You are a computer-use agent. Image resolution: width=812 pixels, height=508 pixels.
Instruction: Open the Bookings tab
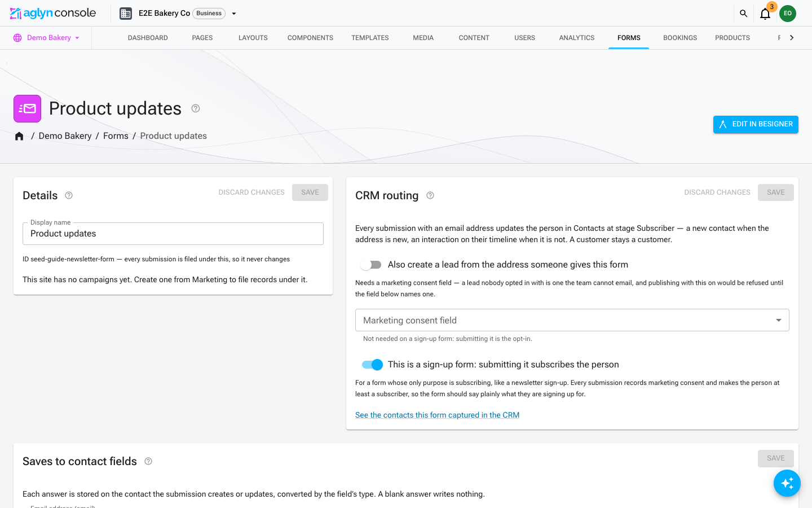click(x=680, y=38)
